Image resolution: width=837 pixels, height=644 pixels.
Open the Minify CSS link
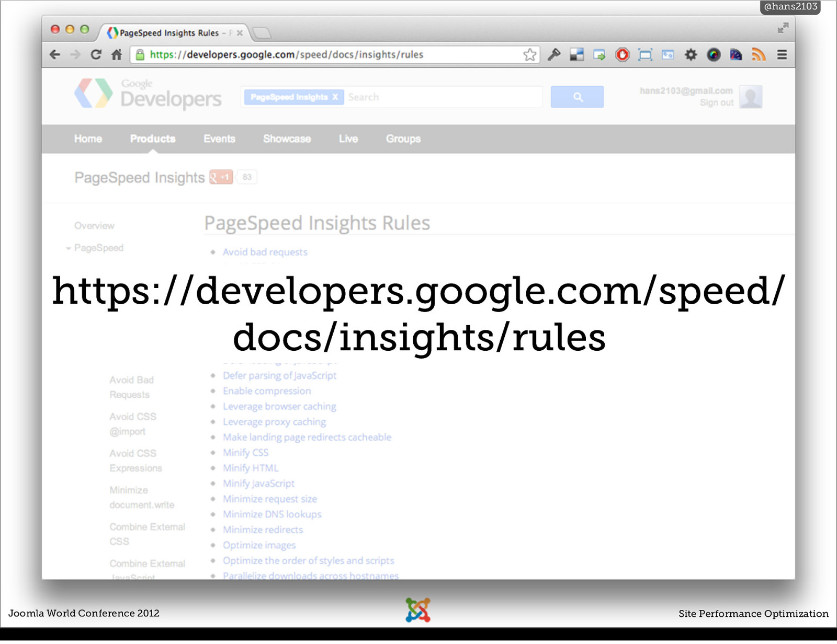pyautogui.click(x=245, y=453)
